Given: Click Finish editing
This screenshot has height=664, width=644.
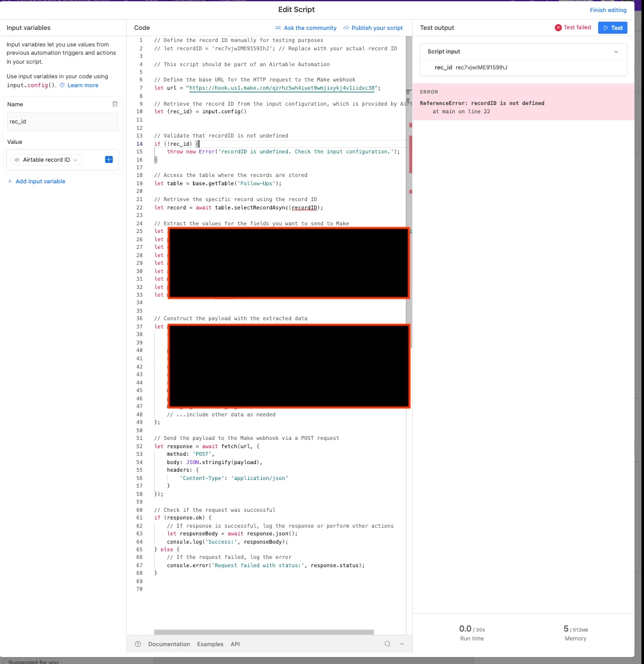Looking at the screenshot, I should click(x=608, y=10).
